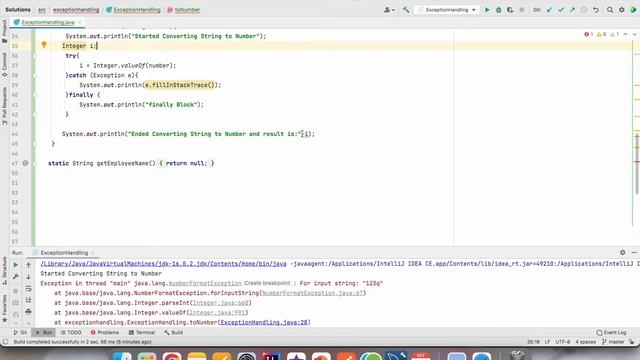Screen dimensions: 640x360
Task: Open the UTF-8 encoding selector
Action: [562, 342]
